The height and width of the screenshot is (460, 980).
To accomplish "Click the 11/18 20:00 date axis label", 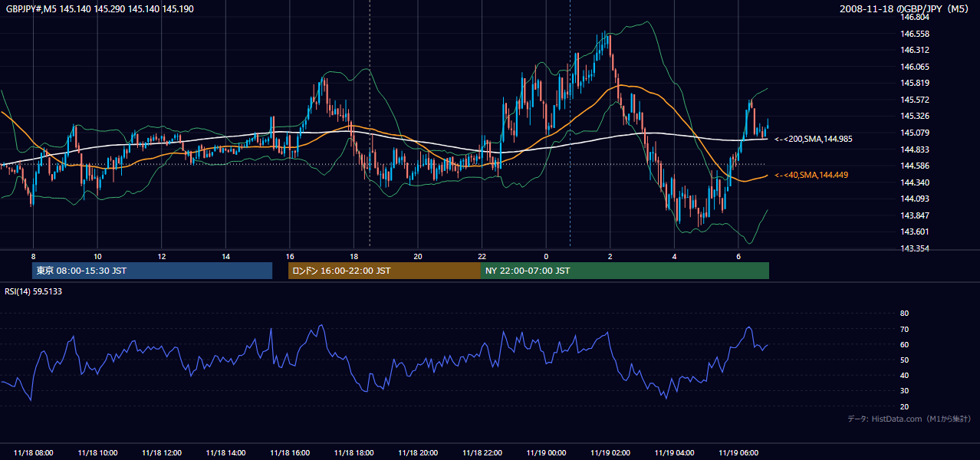I will pos(418,453).
